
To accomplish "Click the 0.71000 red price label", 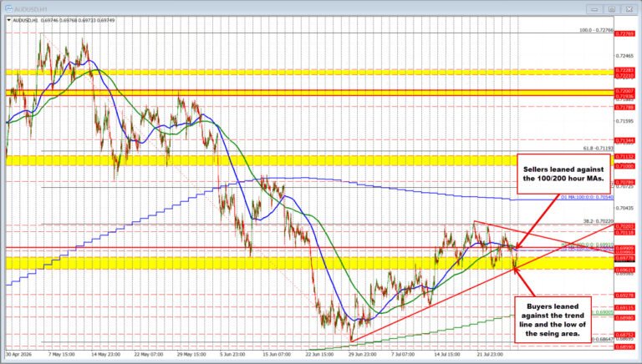I will pos(624,166).
